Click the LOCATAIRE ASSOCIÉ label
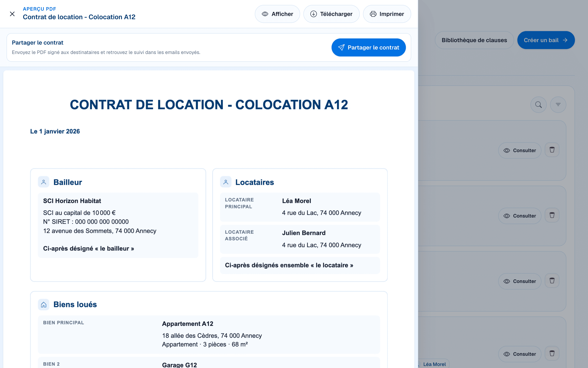The height and width of the screenshot is (368, 588). click(239, 235)
